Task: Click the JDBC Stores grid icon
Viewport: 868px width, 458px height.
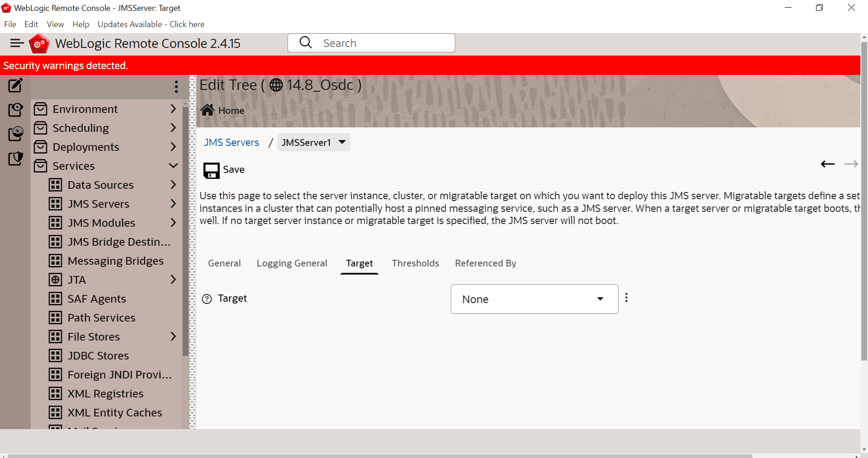Action: click(56, 355)
